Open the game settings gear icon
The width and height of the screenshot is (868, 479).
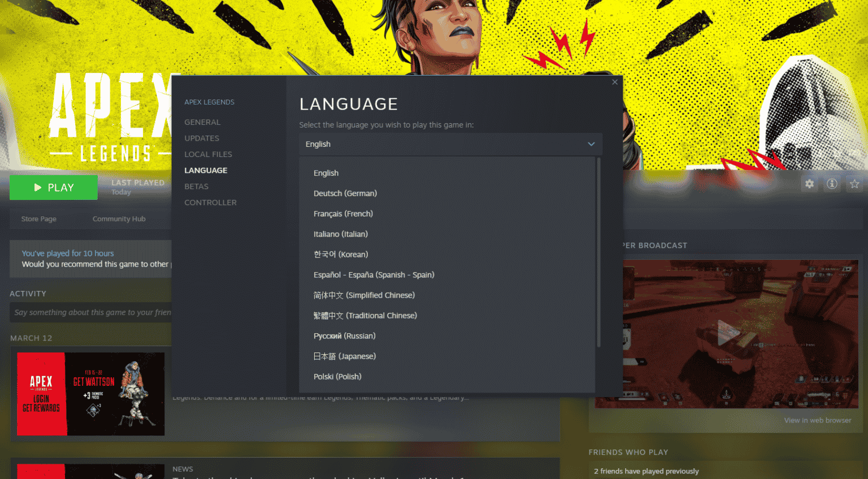tap(809, 184)
